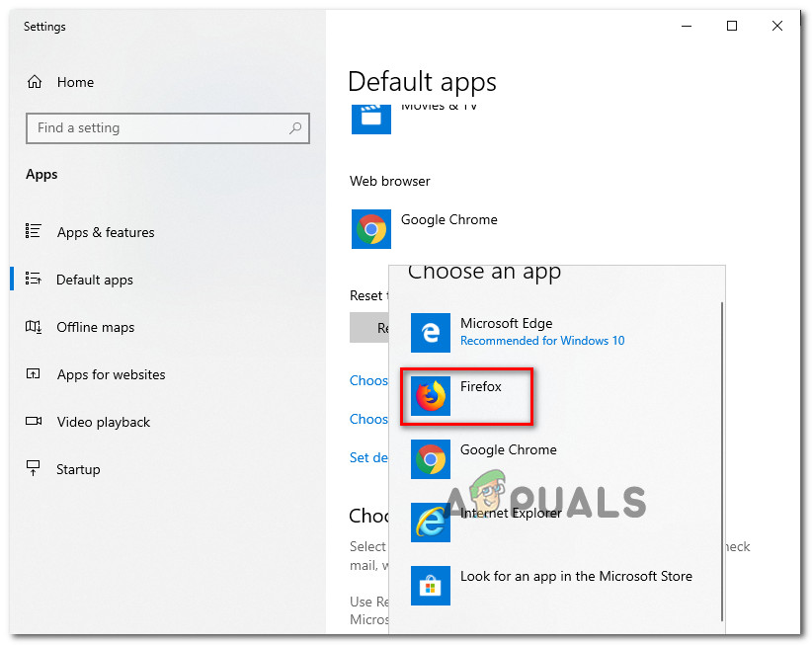Open Apps for websites section
Viewport: 812px width, 645px height.
pos(112,374)
